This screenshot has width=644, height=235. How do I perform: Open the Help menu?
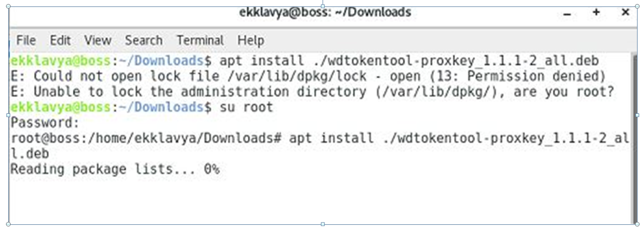tap(250, 41)
